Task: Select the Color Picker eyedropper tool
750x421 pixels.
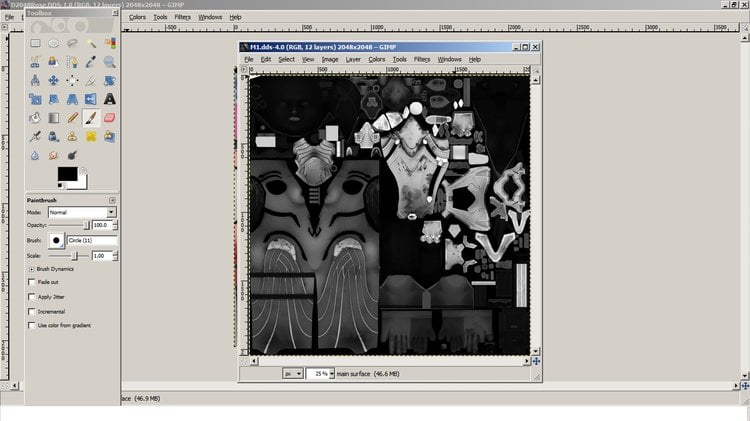Action: tap(91, 62)
